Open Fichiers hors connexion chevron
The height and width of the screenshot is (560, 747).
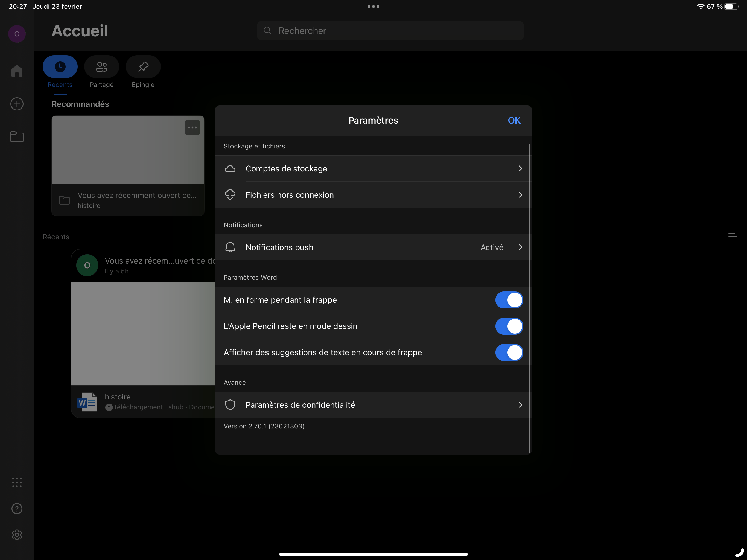click(520, 195)
